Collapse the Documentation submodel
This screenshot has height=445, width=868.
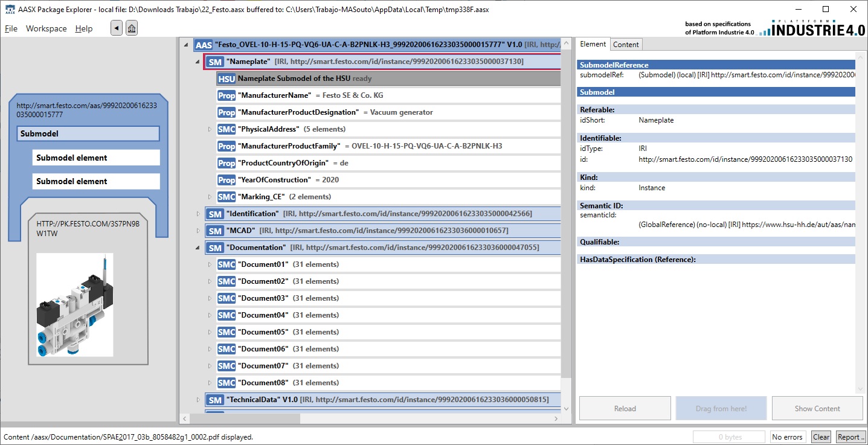click(198, 248)
